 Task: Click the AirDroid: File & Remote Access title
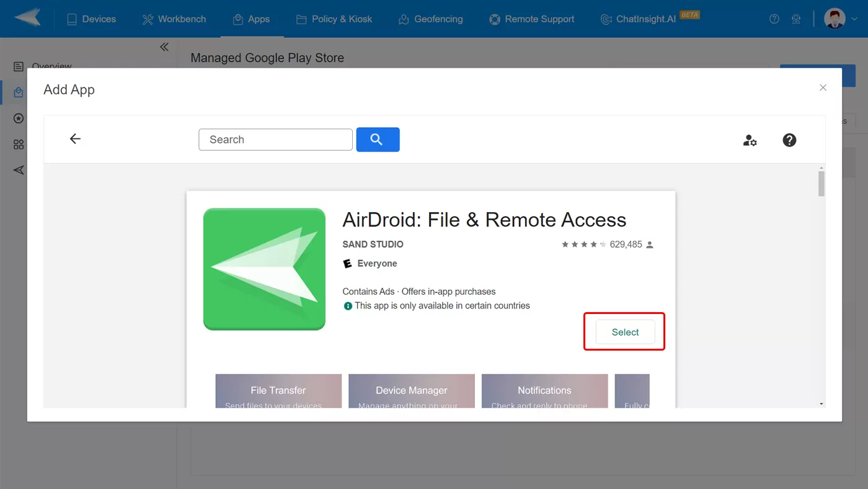484,220
